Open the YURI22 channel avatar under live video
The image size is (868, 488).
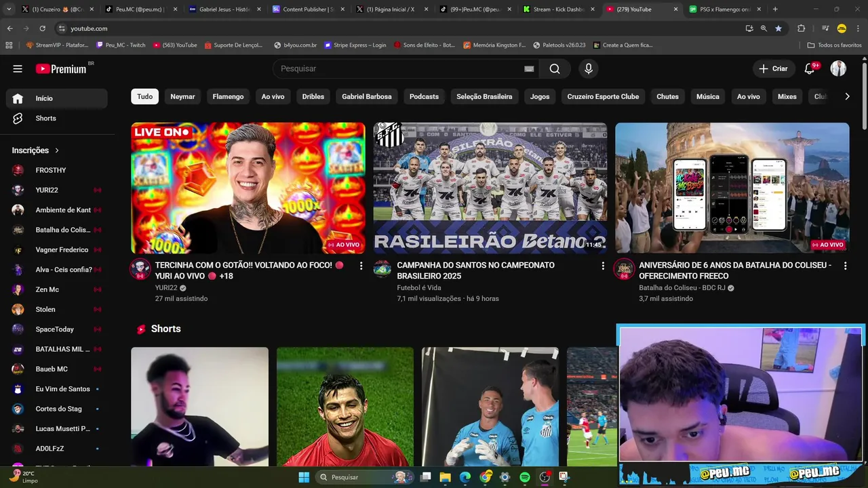140,269
